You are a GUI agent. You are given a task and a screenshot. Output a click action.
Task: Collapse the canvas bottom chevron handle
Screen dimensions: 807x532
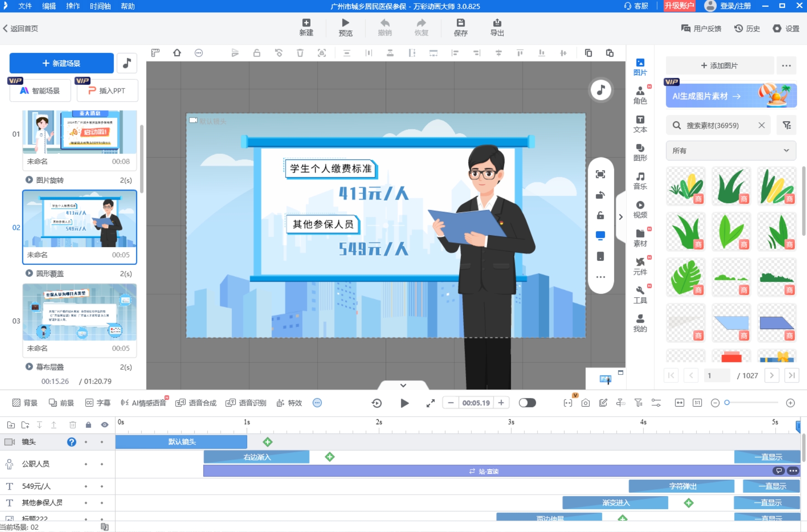403,385
